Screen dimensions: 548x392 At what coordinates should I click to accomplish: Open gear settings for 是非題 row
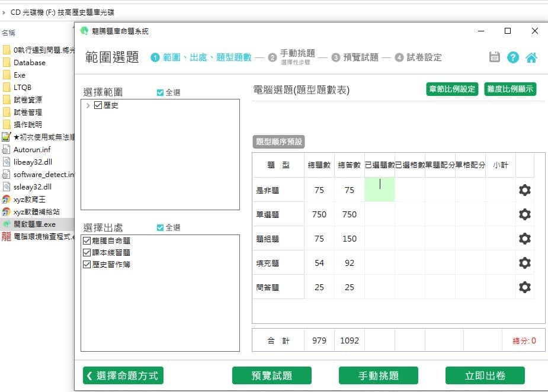click(524, 190)
